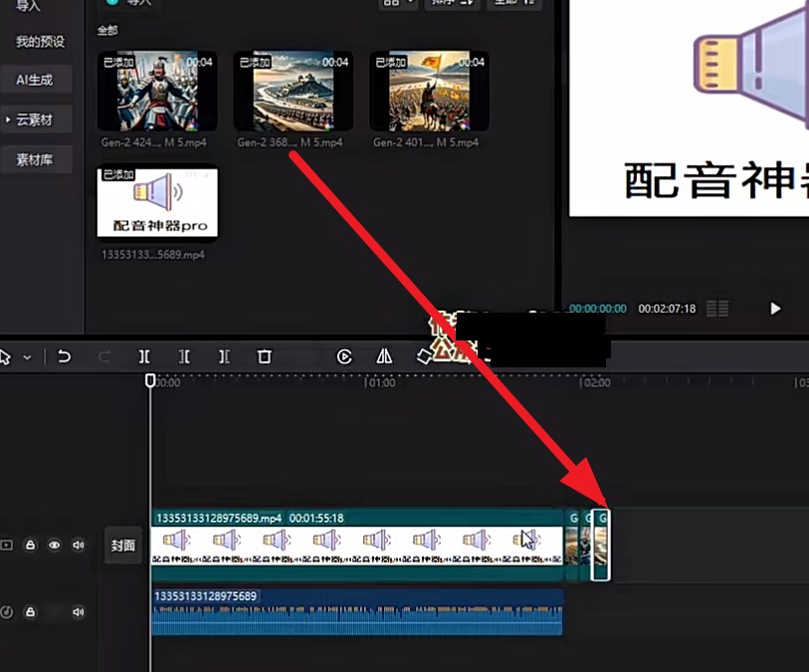Select the Gen-2 424 warrior video thumbnail
The image size is (809, 672).
tap(157, 91)
